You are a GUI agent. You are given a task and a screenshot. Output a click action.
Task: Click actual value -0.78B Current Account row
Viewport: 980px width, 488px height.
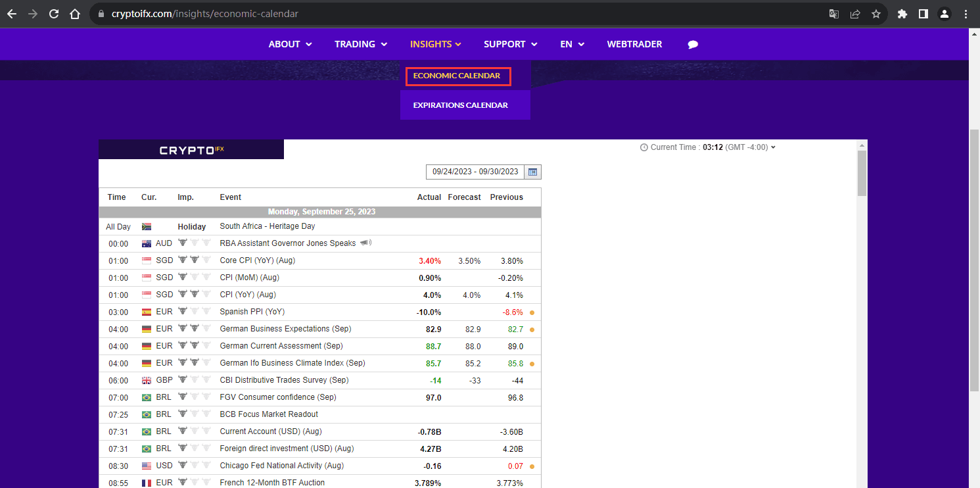pyautogui.click(x=429, y=432)
